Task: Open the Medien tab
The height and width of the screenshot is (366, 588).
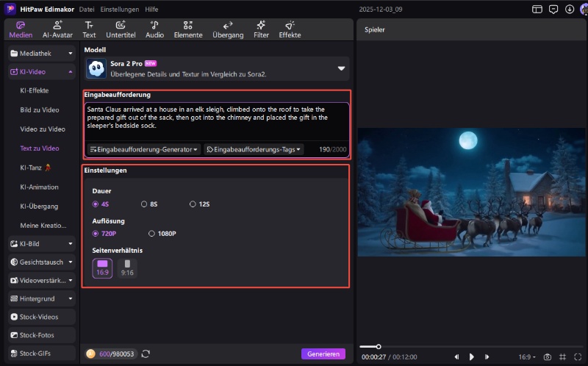Action: tap(21, 29)
